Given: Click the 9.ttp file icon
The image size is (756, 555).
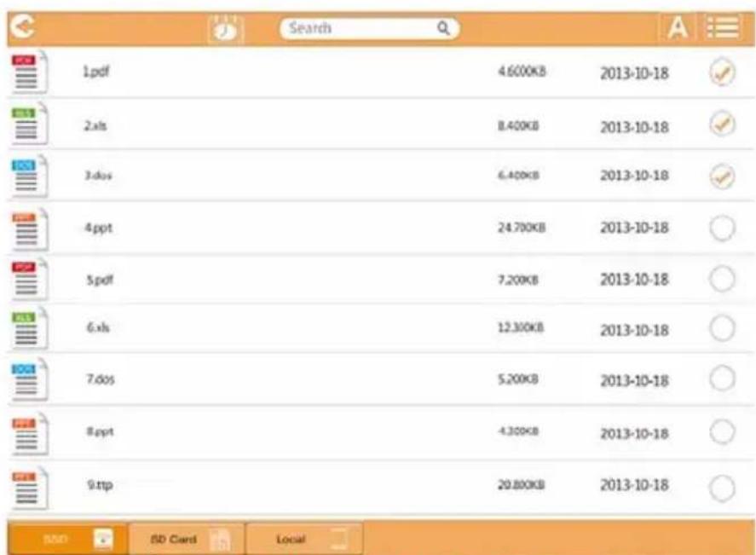Looking at the screenshot, I should click(x=29, y=488).
